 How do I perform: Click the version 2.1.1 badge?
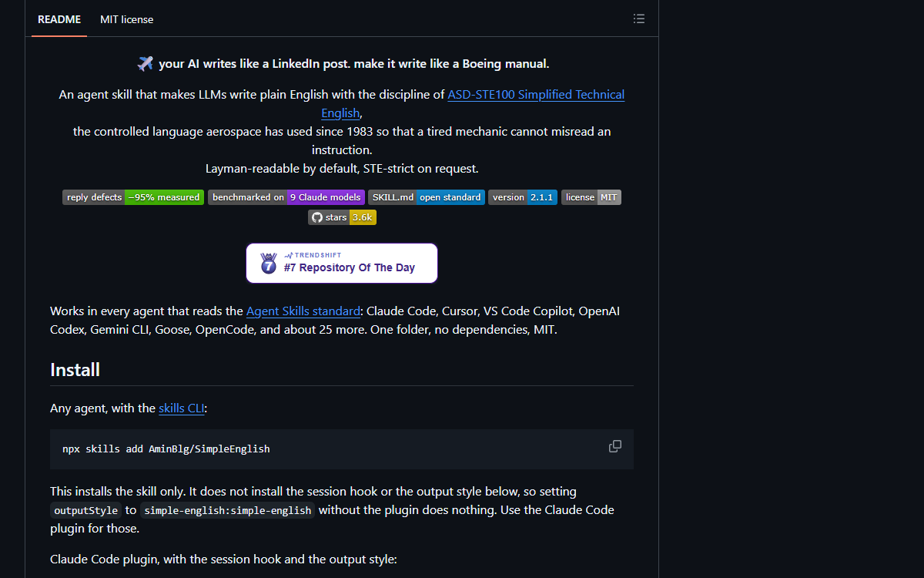pos(523,197)
